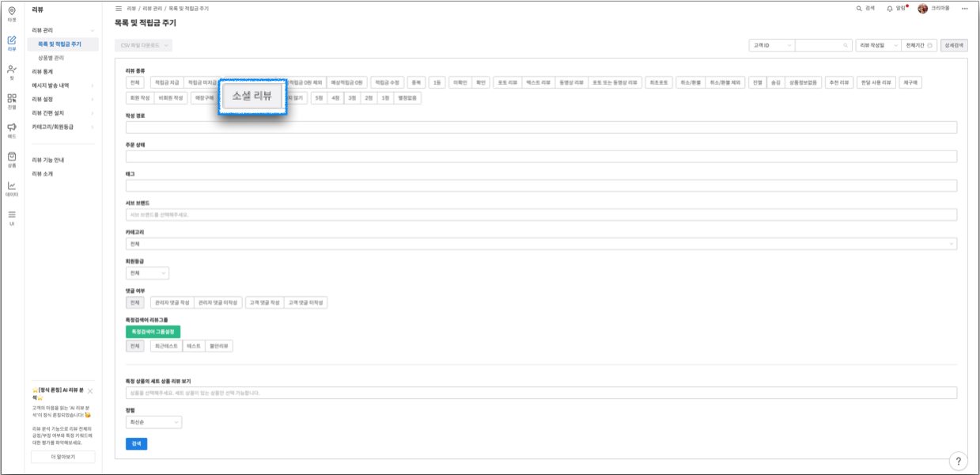The width and height of the screenshot is (980, 475).
Task: Click into the 서브 브랜드 selection field
Action: click(541, 215)
